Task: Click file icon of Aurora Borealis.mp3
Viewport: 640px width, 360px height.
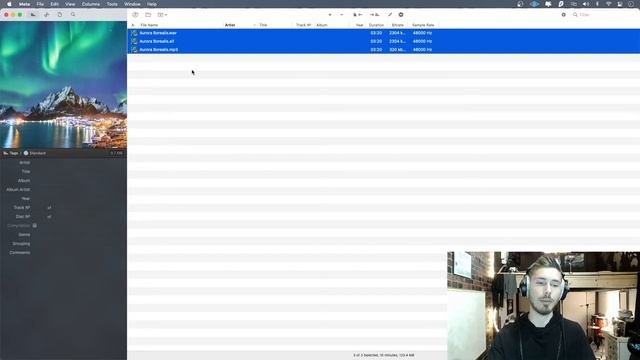Action: [x=134, y=50]
